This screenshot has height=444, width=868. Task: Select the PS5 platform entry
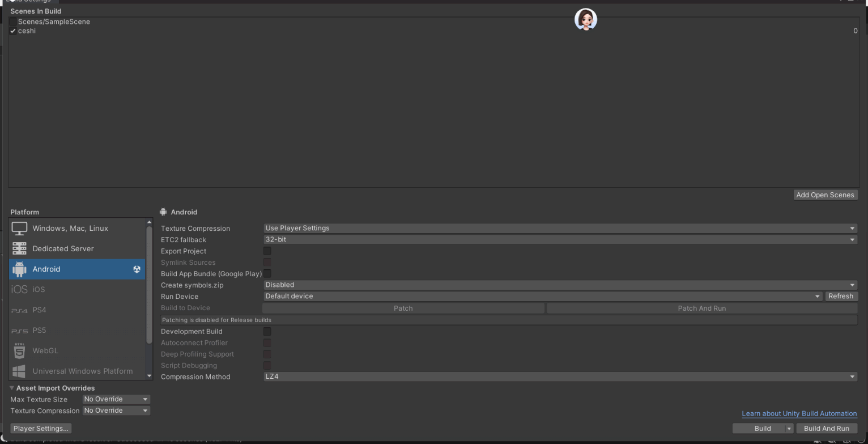tap(77, 331)
